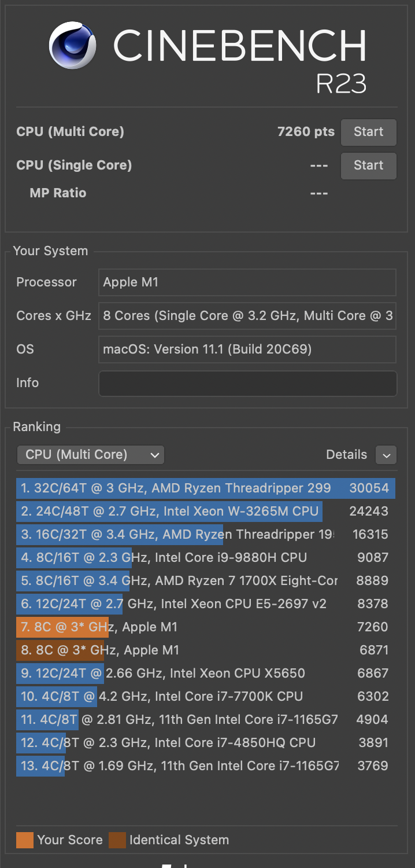
Task: Select the Intel Core i7-7700K ranking row
Action: 206,696
